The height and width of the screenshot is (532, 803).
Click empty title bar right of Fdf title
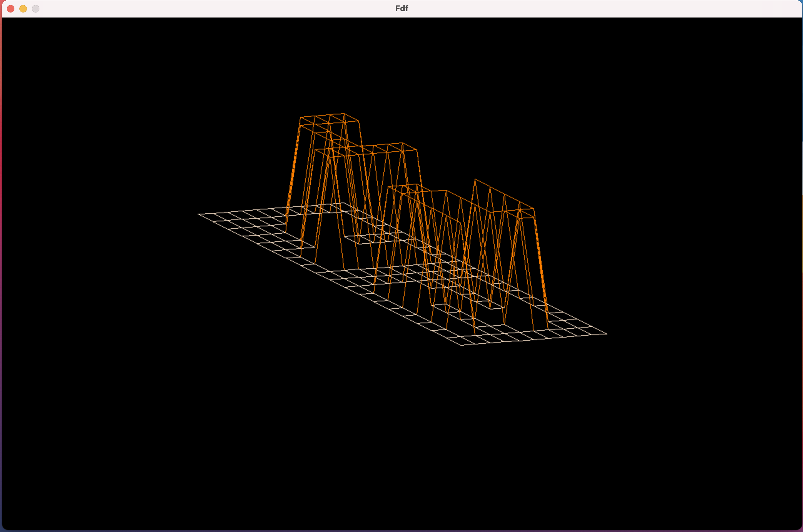[577, 8]
